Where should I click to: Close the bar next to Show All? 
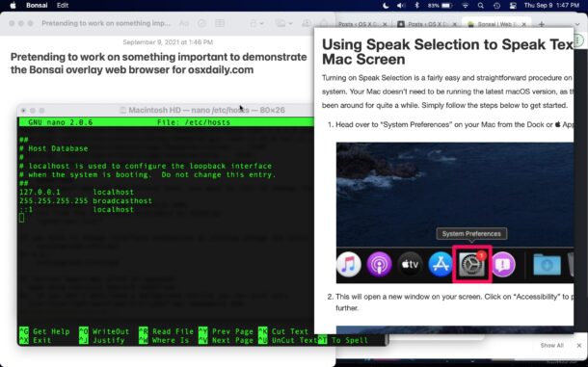point(579,345)
